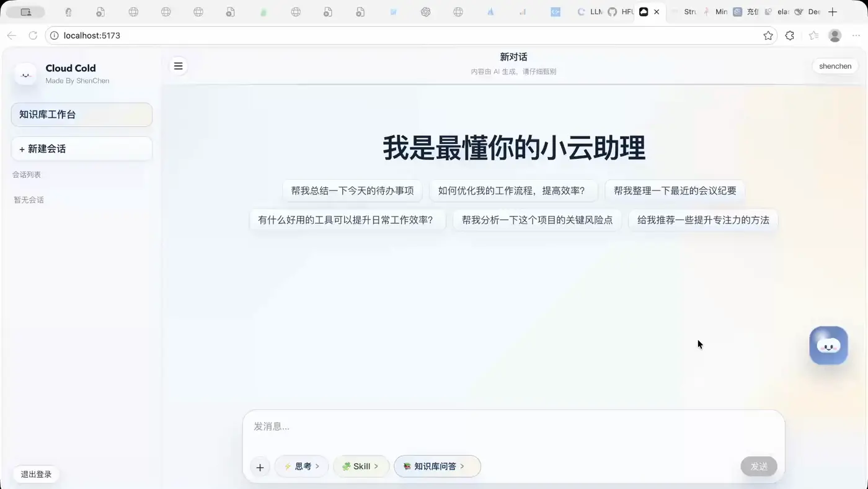The height and width of the screenshot is (489, 868).
Task: Open the shenchen user badge
Action: tap(835, 66)
